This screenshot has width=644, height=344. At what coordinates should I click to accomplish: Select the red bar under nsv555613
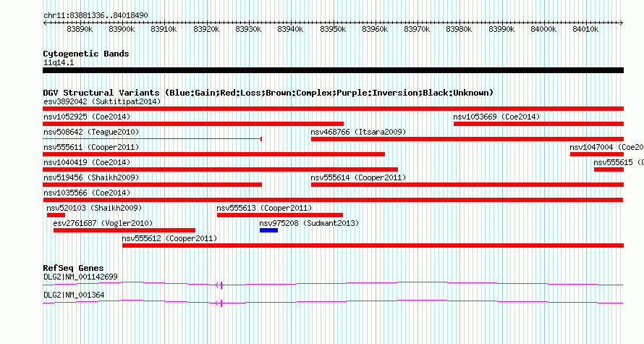point(280,215)
